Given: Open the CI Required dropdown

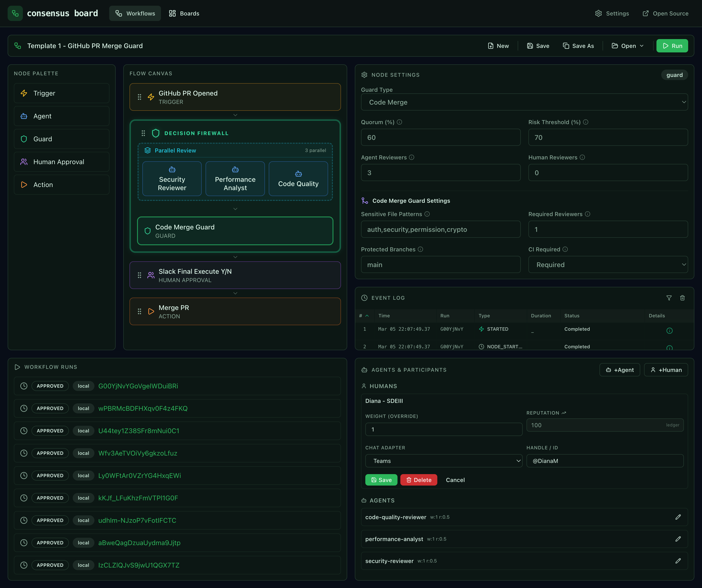Looking at the screenshot, I should (x=608, y=265).
